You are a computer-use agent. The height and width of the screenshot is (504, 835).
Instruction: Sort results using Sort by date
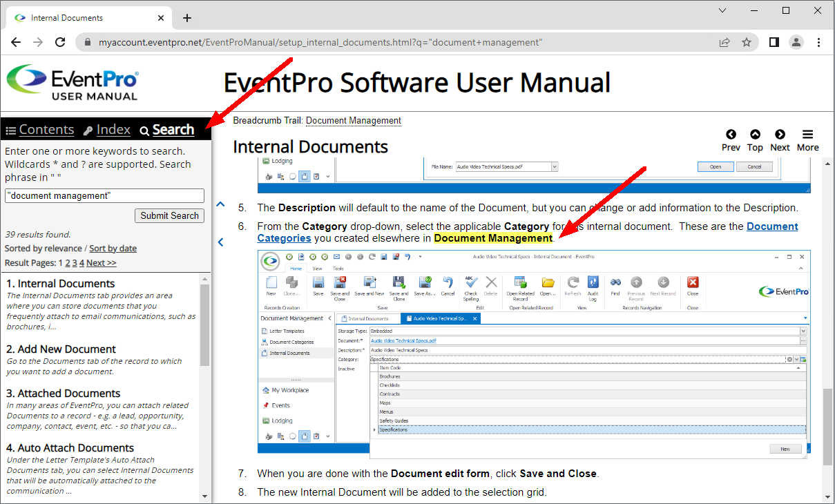click(113, 249)
